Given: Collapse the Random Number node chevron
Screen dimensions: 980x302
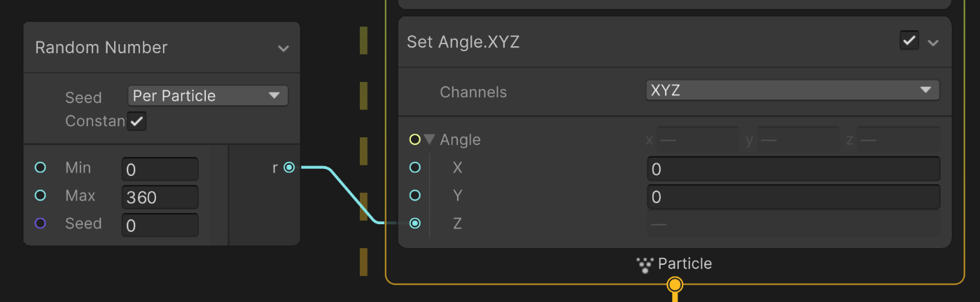Looking at the screenshot, I should click(283, 48).
